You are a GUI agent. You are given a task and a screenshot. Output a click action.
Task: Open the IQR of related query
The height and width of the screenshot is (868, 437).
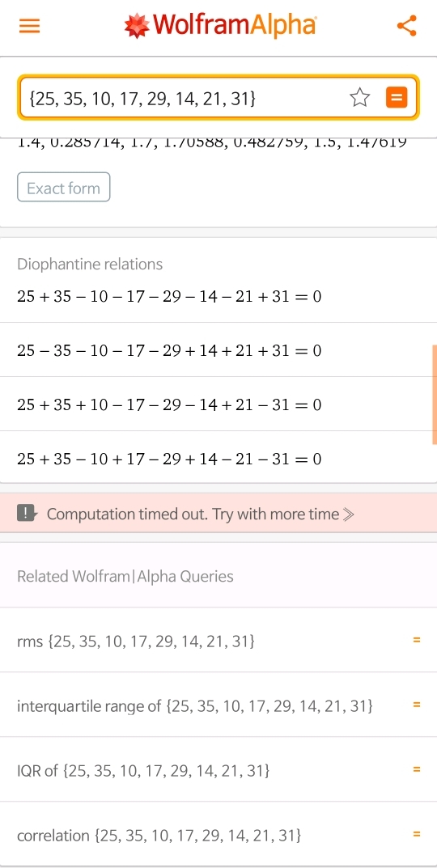coord(143,770)
